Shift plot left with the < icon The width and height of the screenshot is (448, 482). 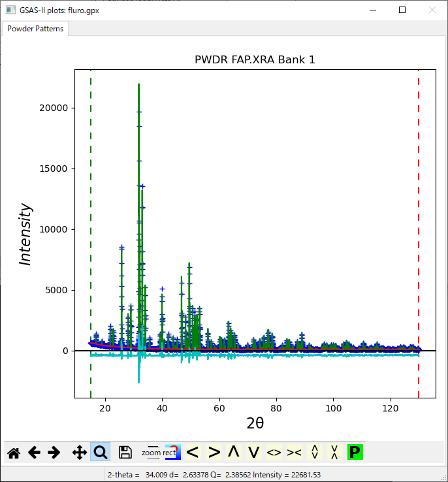[x=193, y=452]
